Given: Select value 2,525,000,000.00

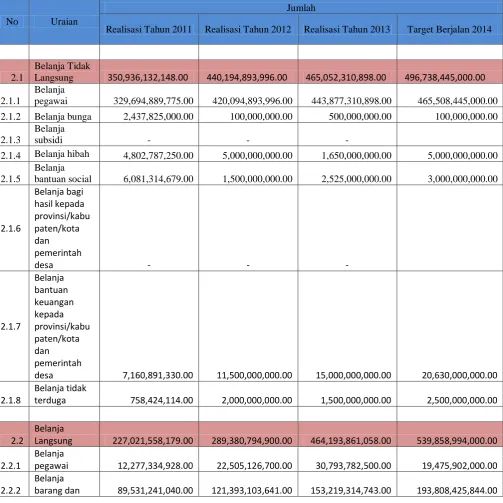Looking at the screenshot, I should [x=356, y=179].
